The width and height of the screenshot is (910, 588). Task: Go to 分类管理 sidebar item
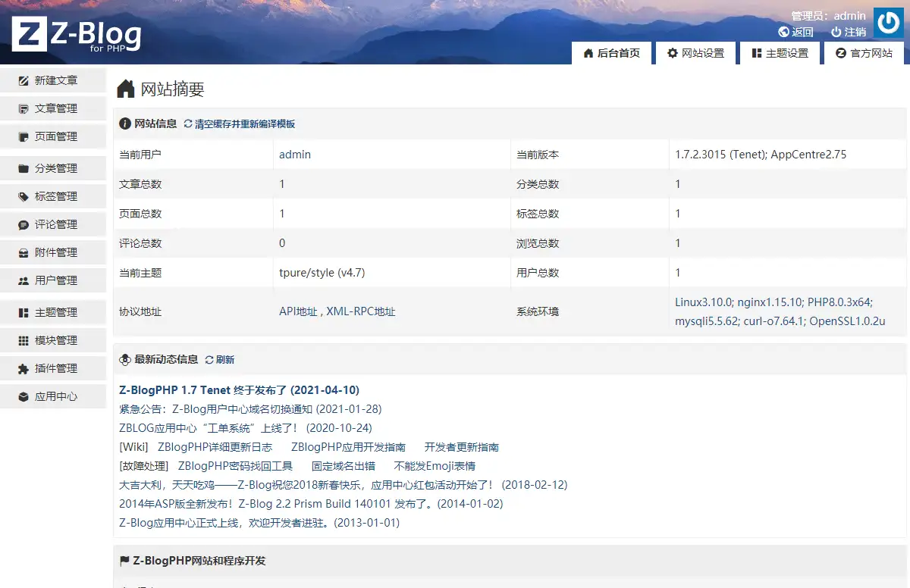click(55, 168)
